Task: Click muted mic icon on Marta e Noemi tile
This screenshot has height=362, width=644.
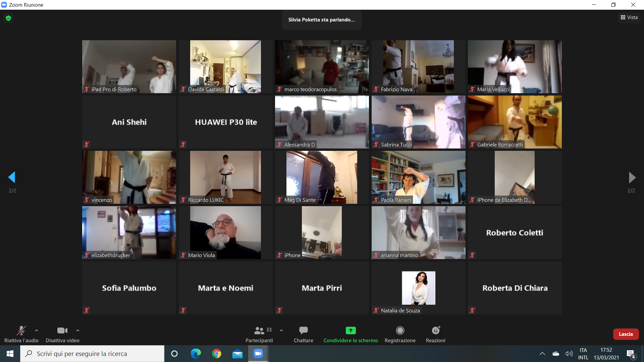Action: coord(183,310)
